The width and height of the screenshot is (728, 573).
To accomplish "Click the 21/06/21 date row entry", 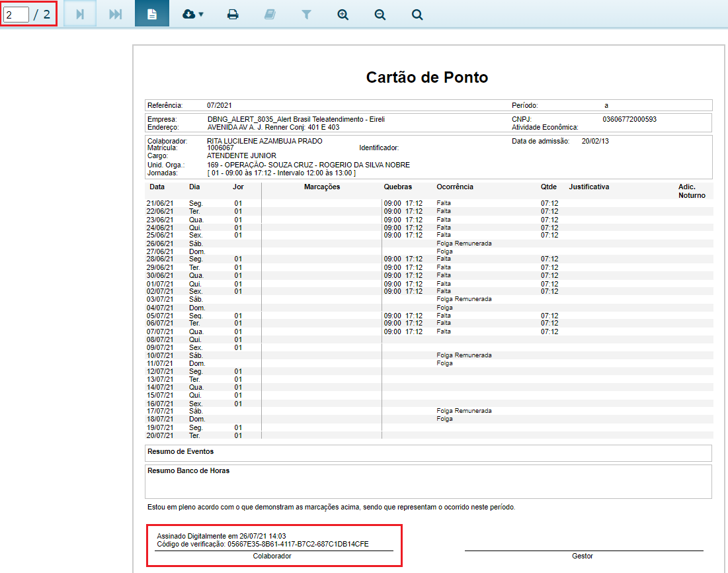I will click(x=159, y=203).
